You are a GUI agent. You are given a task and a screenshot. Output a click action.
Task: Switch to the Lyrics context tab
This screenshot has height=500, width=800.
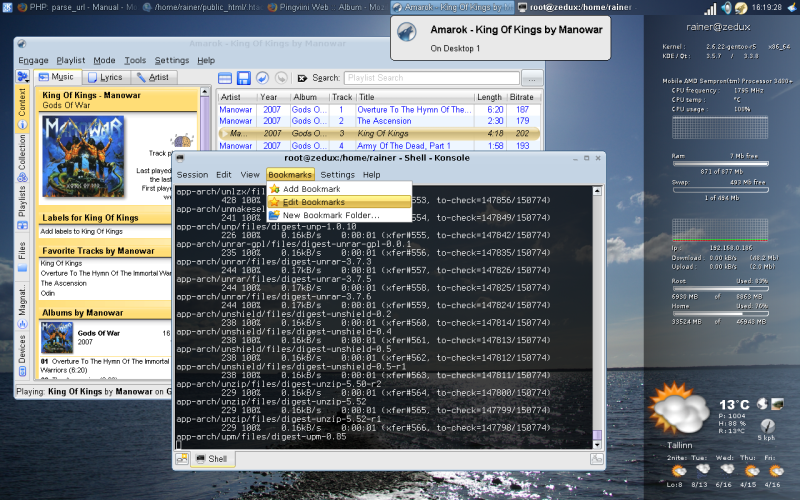coord(105,77)
